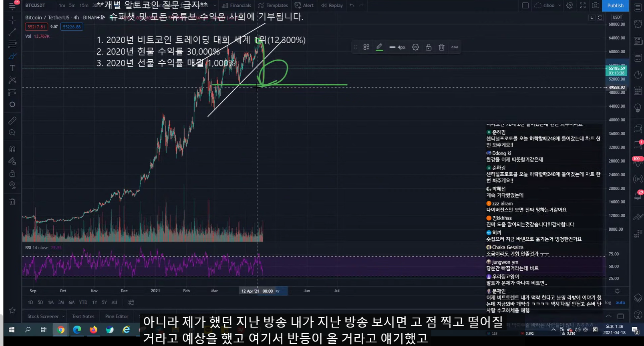This screenshot has height=346, width=644.
Task: Open the TradingView hamburger menu
Action: click(x=12, y=6)
